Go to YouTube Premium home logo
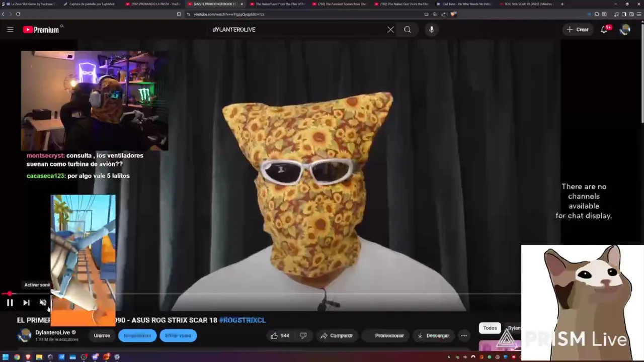Image resolution: width=644 pixels, height=362 pixels. tap(41, 30)
